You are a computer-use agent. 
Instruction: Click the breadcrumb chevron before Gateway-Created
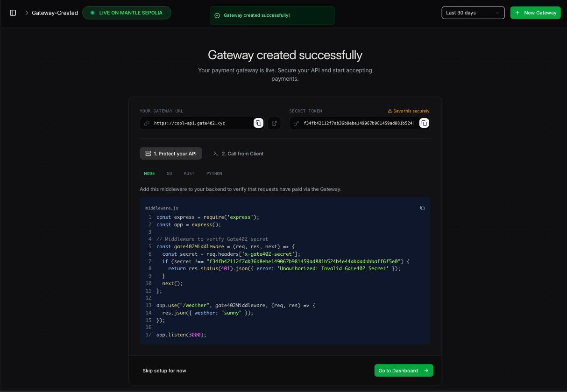point(27,13)
